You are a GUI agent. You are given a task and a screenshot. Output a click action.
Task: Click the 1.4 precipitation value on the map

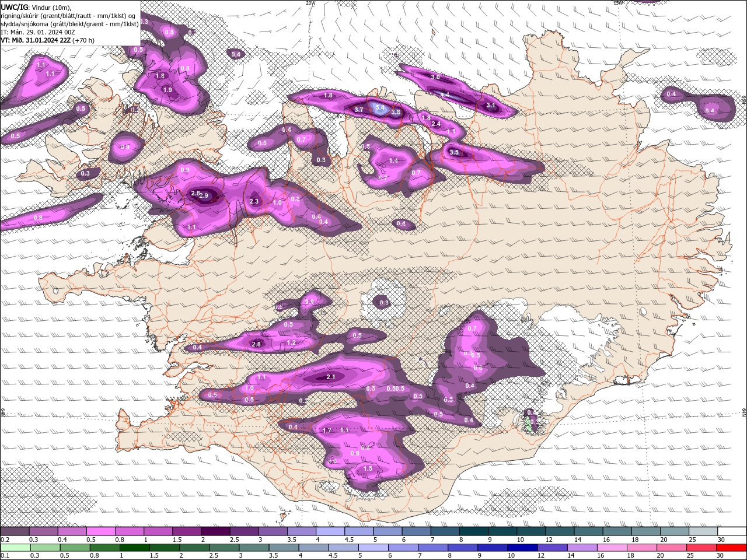[x=393, y=160]
